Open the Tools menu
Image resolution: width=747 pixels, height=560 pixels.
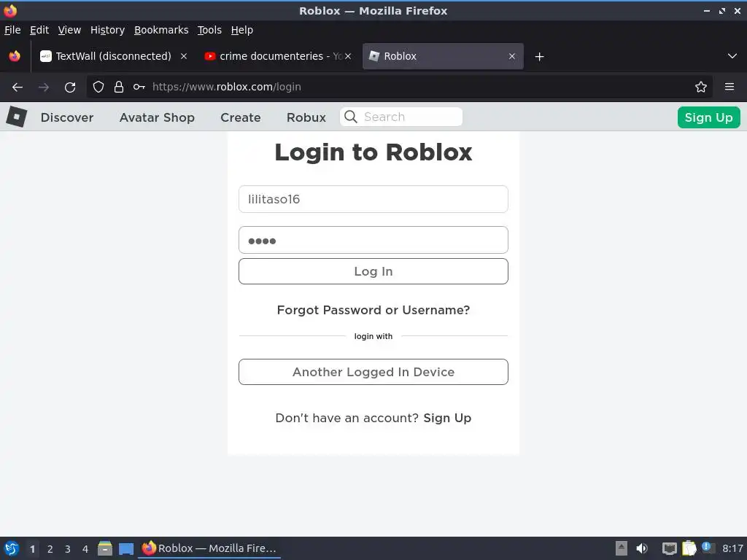click(209, 30)
